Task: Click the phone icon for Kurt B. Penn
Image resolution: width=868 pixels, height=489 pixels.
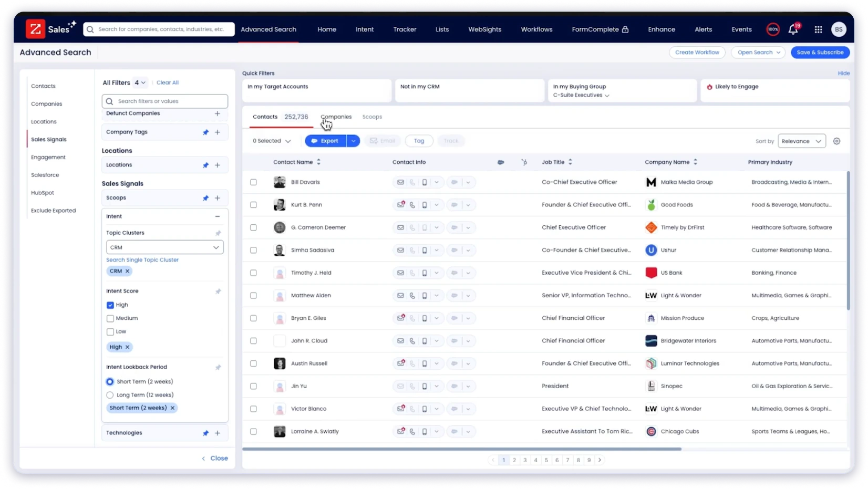Action: [x=412, y=205]
